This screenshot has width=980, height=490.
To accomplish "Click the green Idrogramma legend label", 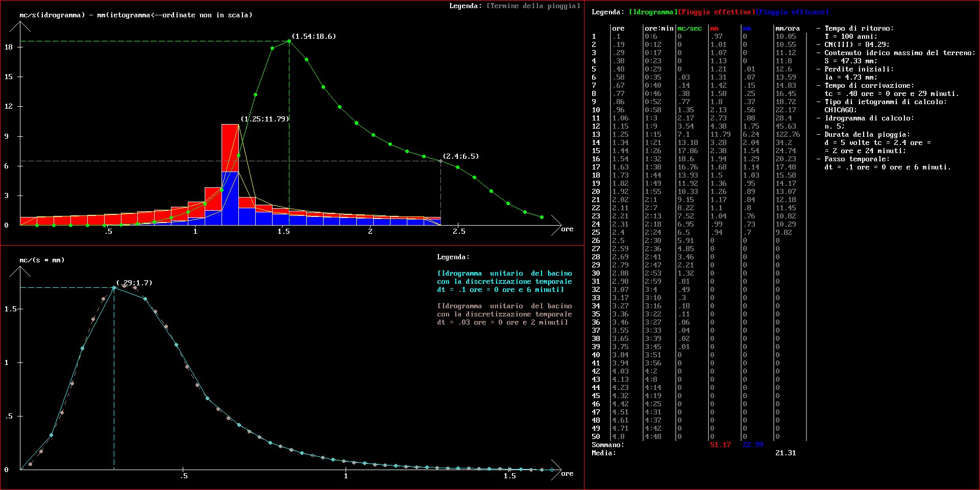I will point(653,12).
